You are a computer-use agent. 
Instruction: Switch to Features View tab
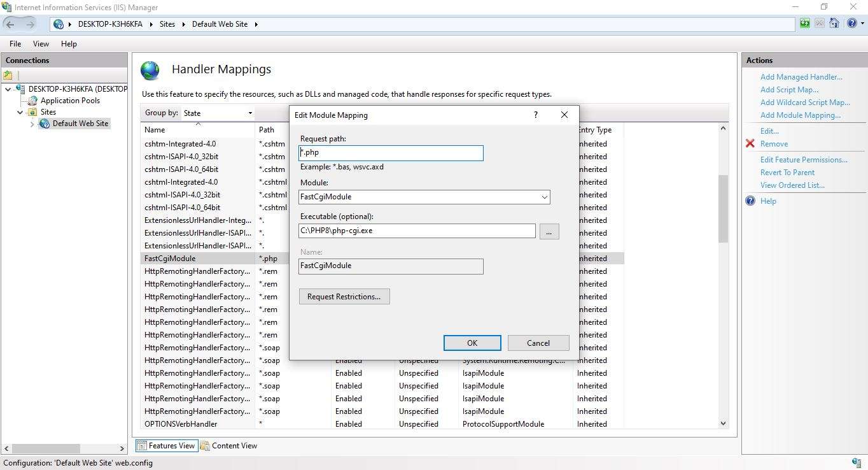165,446
